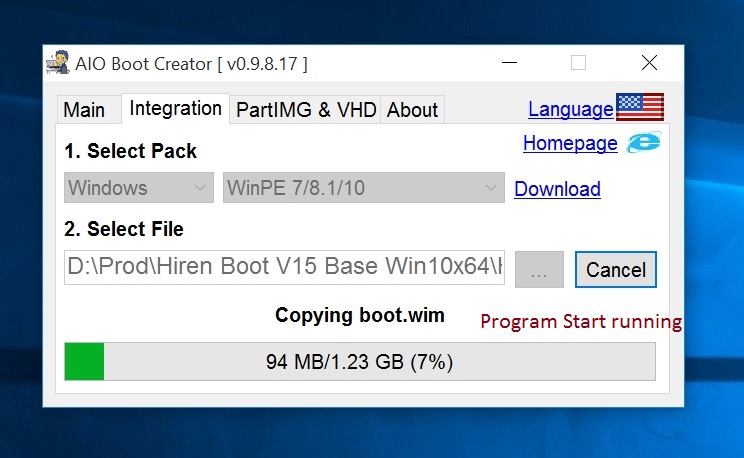Switch to the Main tab

(89, 110)
